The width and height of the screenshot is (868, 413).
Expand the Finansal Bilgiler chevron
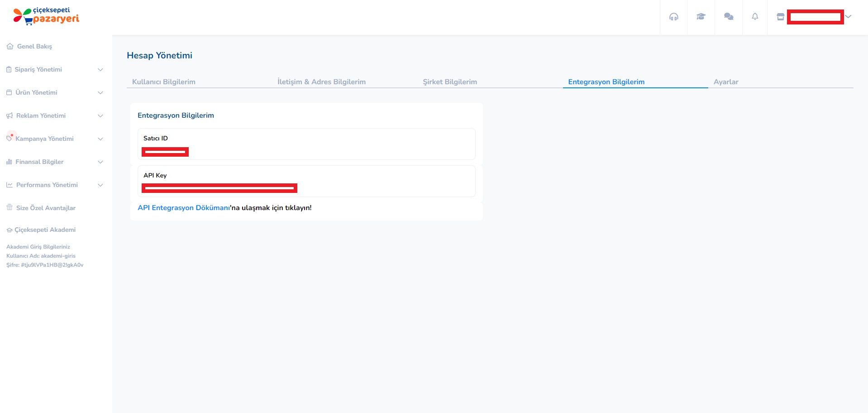tap(100, 162)
